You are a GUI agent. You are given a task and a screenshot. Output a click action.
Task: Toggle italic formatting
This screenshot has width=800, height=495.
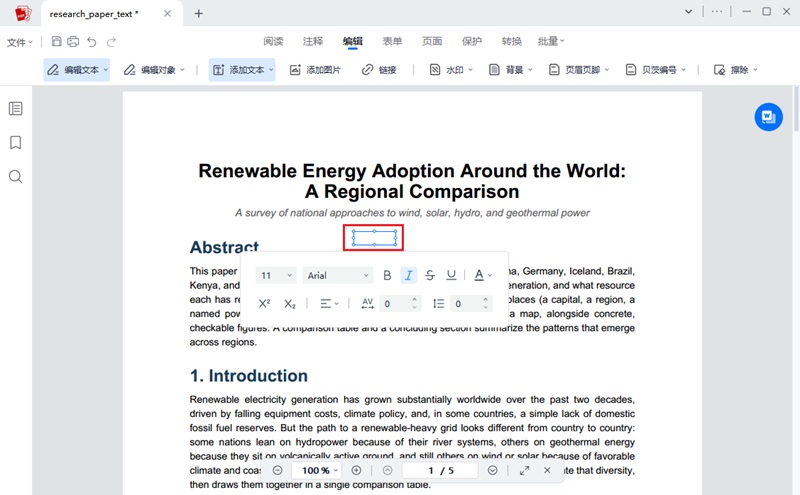pos(409,276)
